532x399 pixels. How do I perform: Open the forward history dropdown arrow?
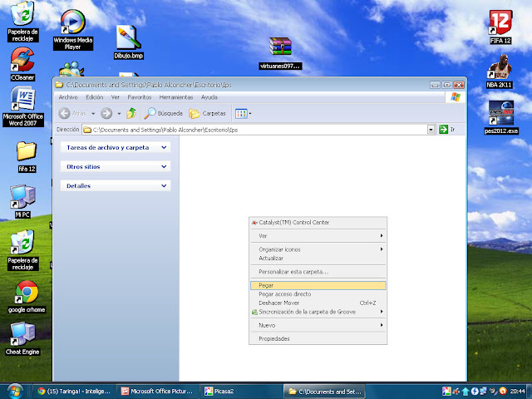[x=119, y=114]
